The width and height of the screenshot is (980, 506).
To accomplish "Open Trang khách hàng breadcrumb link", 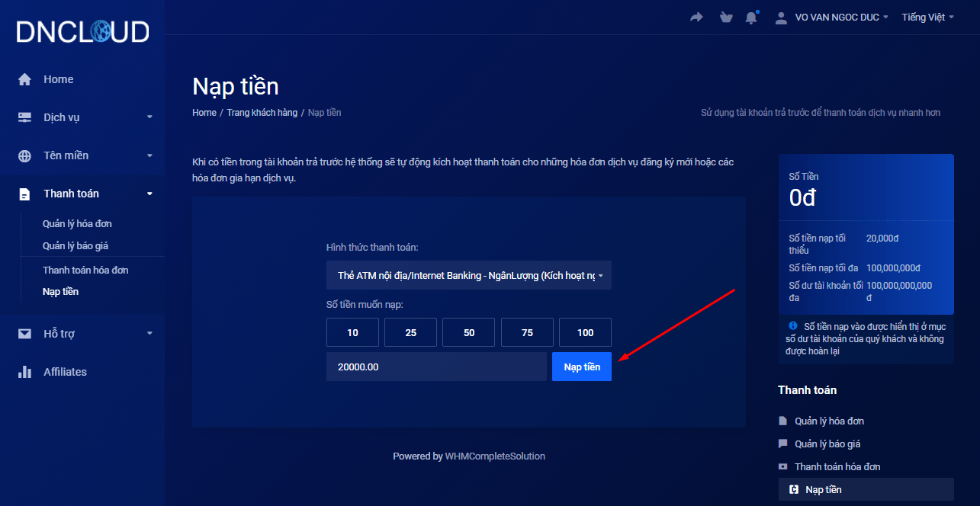I will point(262,112).
